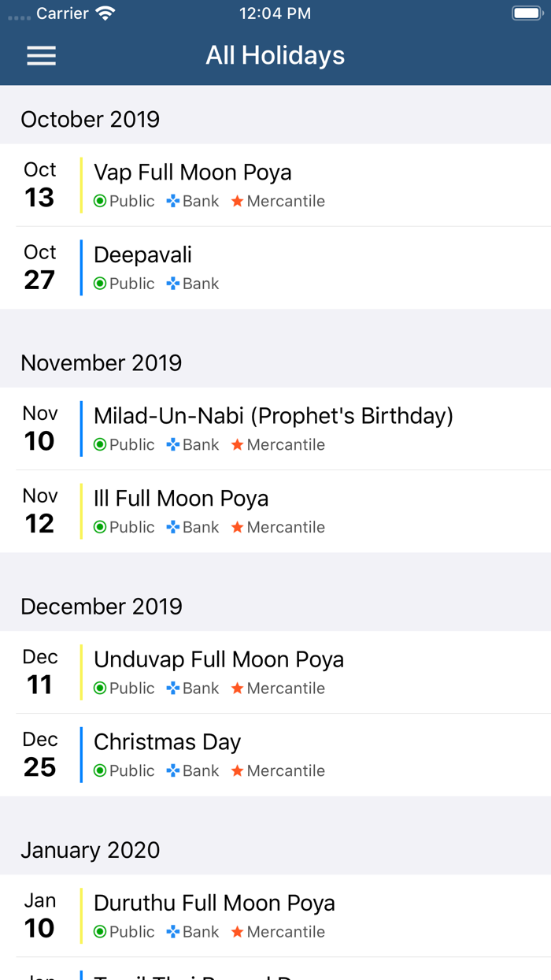The image size is (551, 980).
Task: Tap the October 2019 section header
Action: pyautogui.click(x=90, y=119)
